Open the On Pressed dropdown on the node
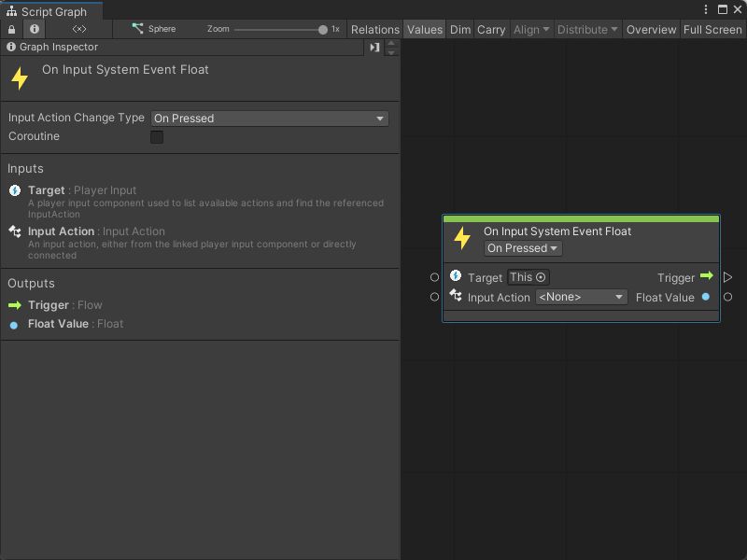The image size is (747, 560). (523, 248)
